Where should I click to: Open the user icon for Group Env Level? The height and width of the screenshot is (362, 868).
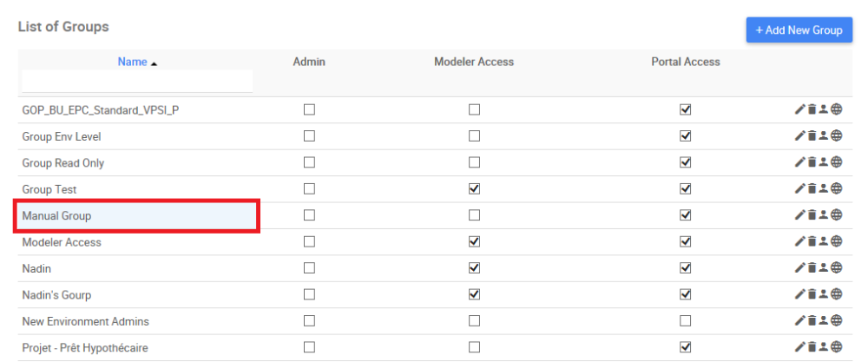(x=824, y=136)
